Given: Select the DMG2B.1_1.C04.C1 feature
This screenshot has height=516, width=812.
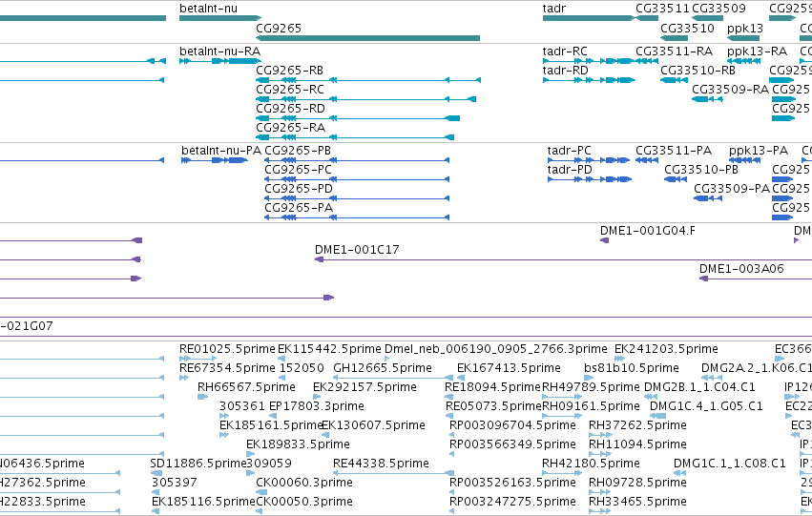Looking at the screenshot, I should point(650,397).
